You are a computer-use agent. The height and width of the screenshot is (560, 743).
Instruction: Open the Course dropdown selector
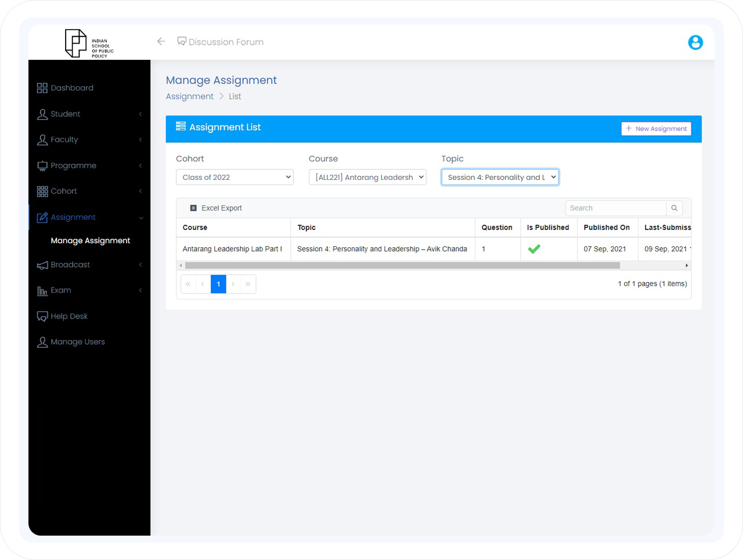click(367, 178)
